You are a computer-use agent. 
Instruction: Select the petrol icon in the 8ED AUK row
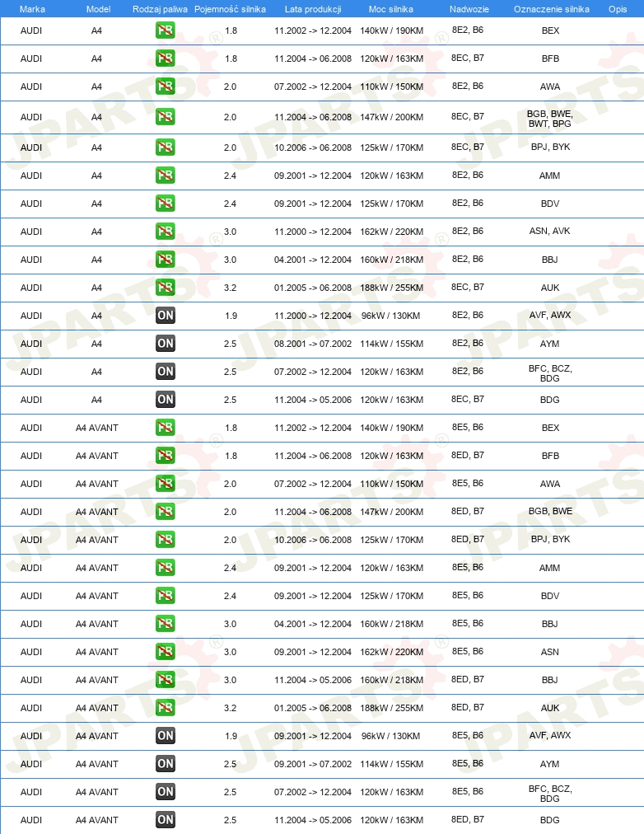pos(166,707)
